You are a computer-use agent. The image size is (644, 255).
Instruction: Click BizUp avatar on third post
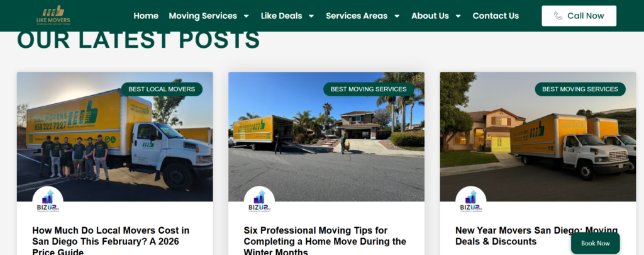coord(470,201)
